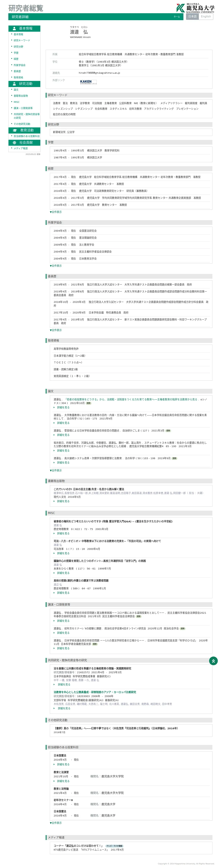Click the 研究者総覧 page title
The image size is (223, 868).
(x=26, y=8)
